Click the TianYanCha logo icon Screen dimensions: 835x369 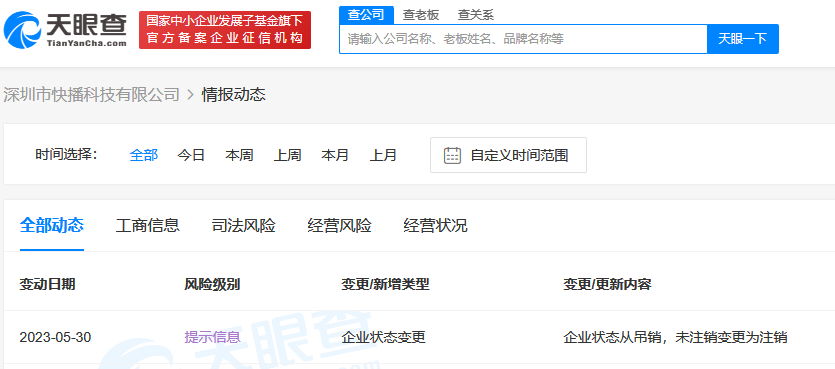pos(22,30)
